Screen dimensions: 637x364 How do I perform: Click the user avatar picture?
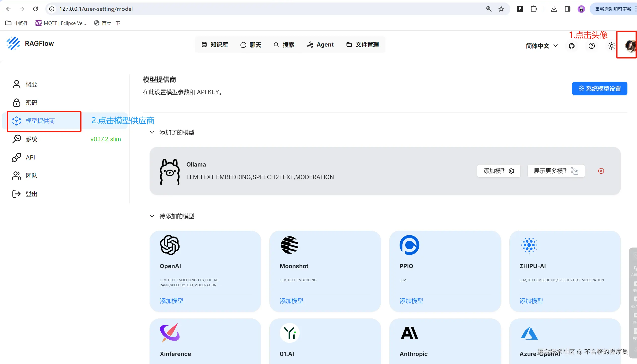coord(630,46)
